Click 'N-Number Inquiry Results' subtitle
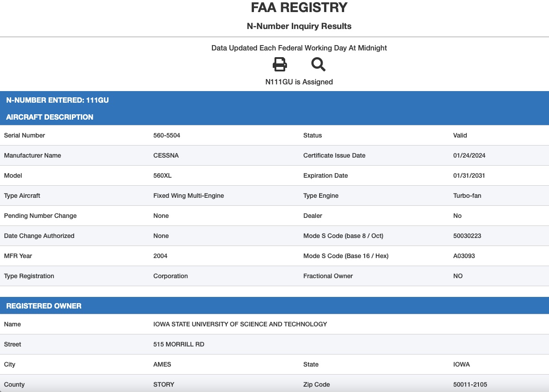Image resolution: width=549 pixels, height=392 pixels. click(x=299, y=26)
